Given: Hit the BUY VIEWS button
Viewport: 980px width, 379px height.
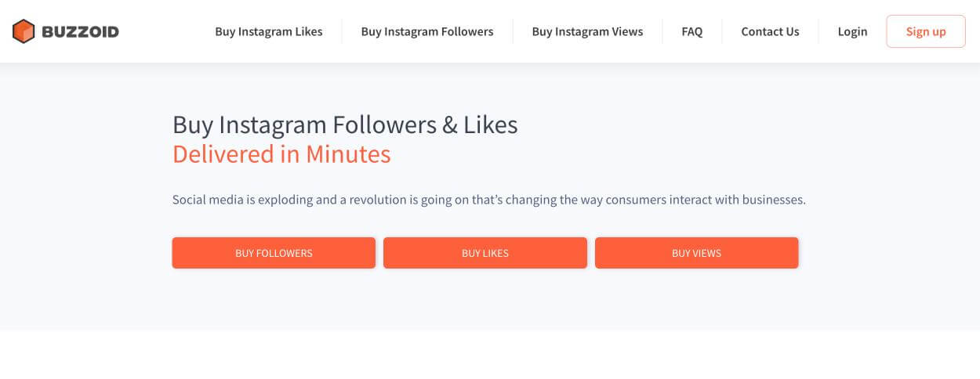Looking at the screenshot, I should click(696, 253).
